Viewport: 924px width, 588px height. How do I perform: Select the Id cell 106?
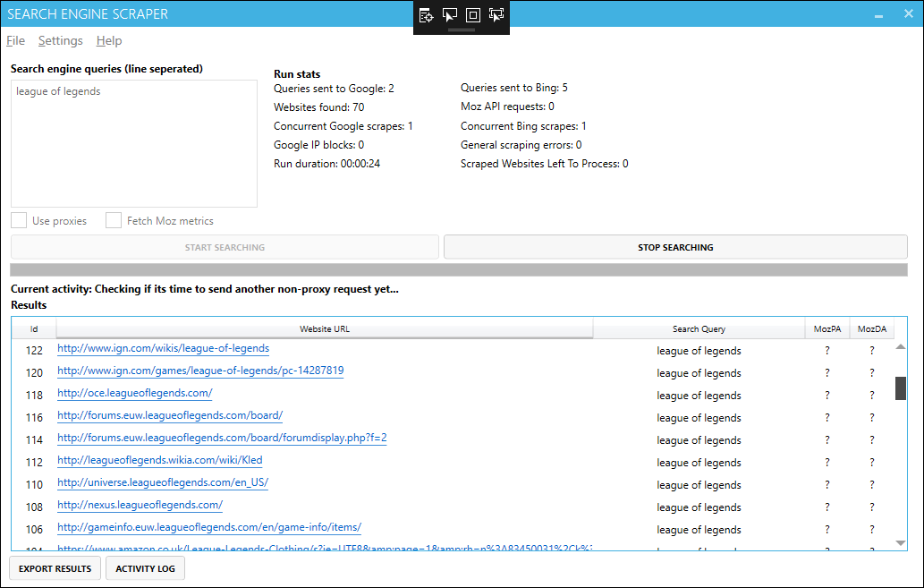34,530
